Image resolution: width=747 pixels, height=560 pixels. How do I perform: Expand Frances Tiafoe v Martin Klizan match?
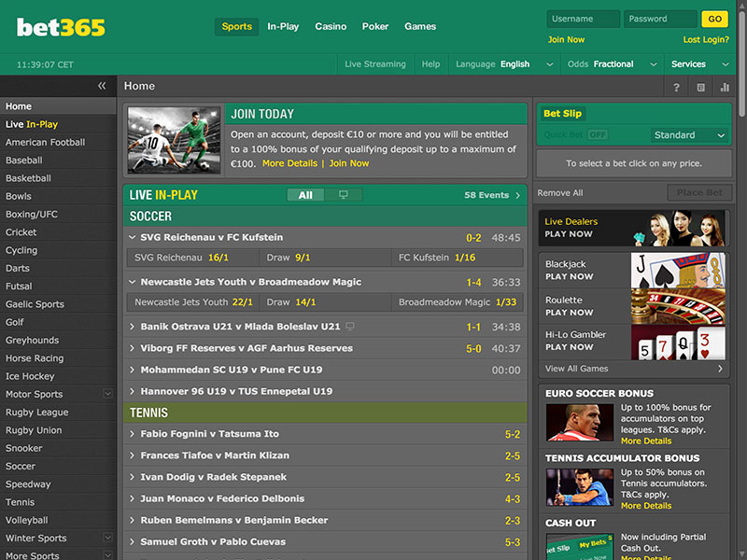coord(132,455)
